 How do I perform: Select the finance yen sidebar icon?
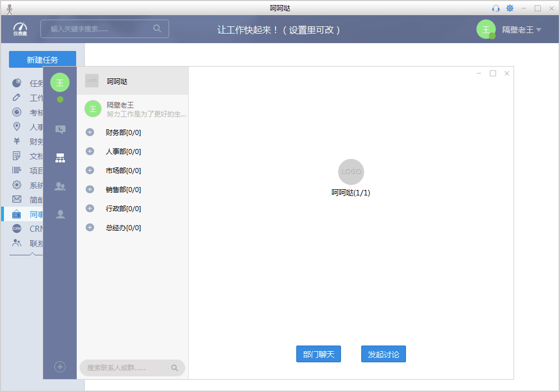[x=16, y=141]
